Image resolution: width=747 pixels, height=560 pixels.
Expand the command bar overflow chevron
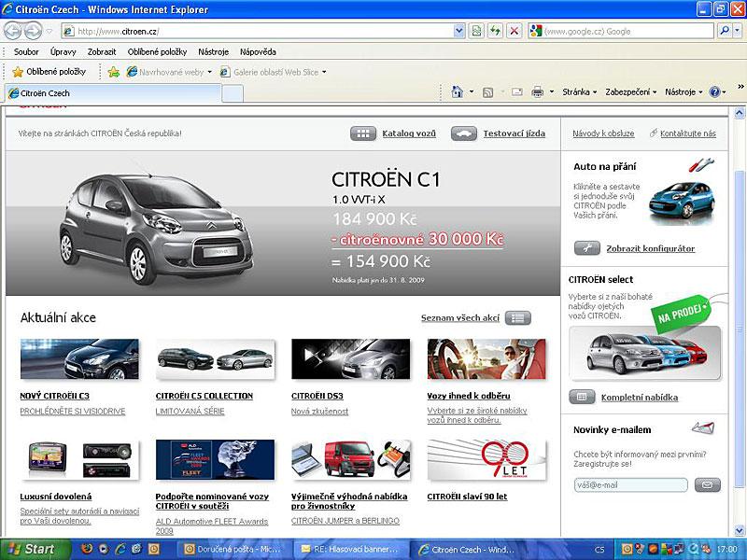740,87
